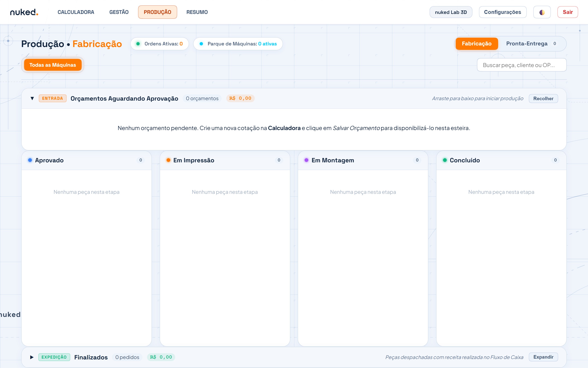This screenshot has height=368, width=588.
Task: Click 'Peças despachadas com receita realizada' hint
Action: tap(454, 357)
